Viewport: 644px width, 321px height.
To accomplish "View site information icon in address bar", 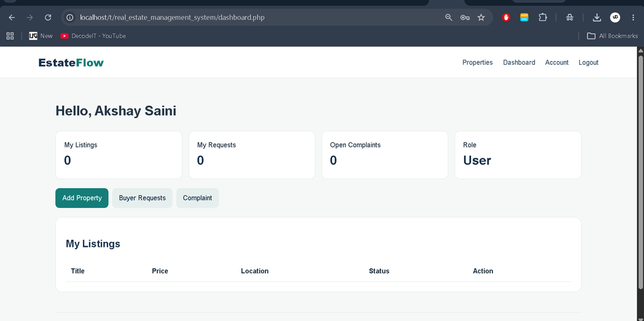I will [x=70, y=17].
